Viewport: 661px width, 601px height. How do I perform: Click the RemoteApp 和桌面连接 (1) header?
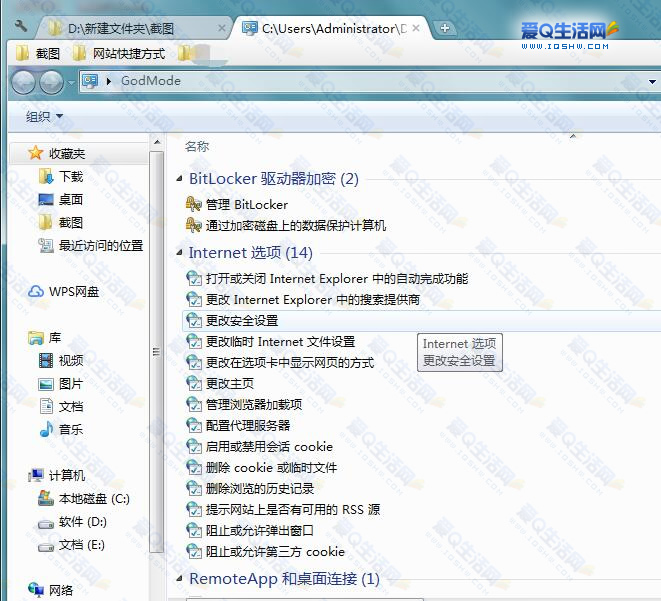point(284,579)
